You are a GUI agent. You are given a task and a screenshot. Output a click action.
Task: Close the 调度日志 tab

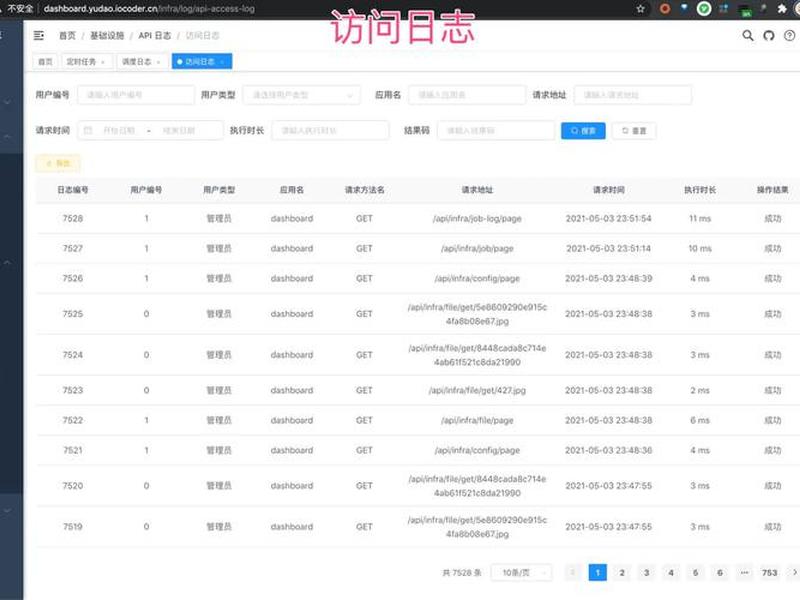(x=159, y=62)
